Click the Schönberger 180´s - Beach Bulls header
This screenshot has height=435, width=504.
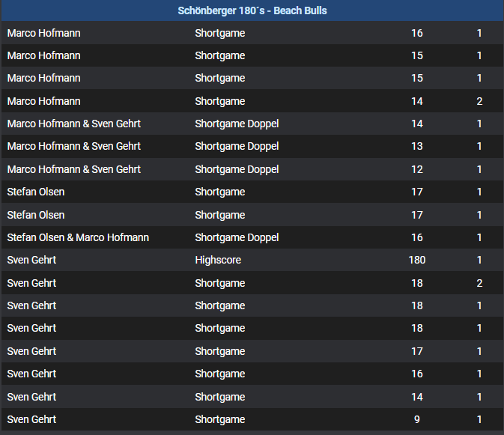coord(252,10)
